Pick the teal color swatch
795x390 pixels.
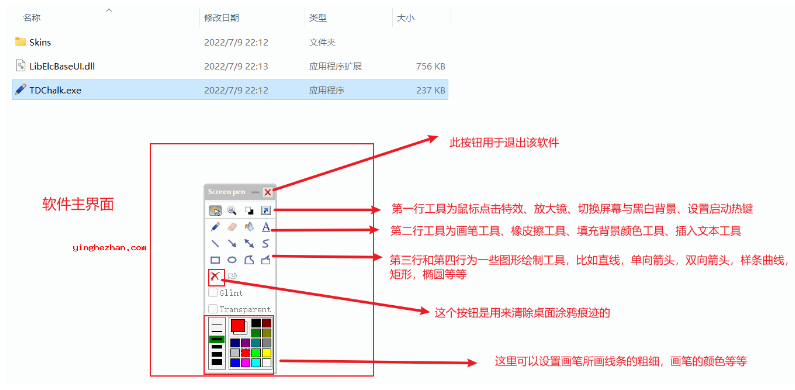click(x=256, y=343)
